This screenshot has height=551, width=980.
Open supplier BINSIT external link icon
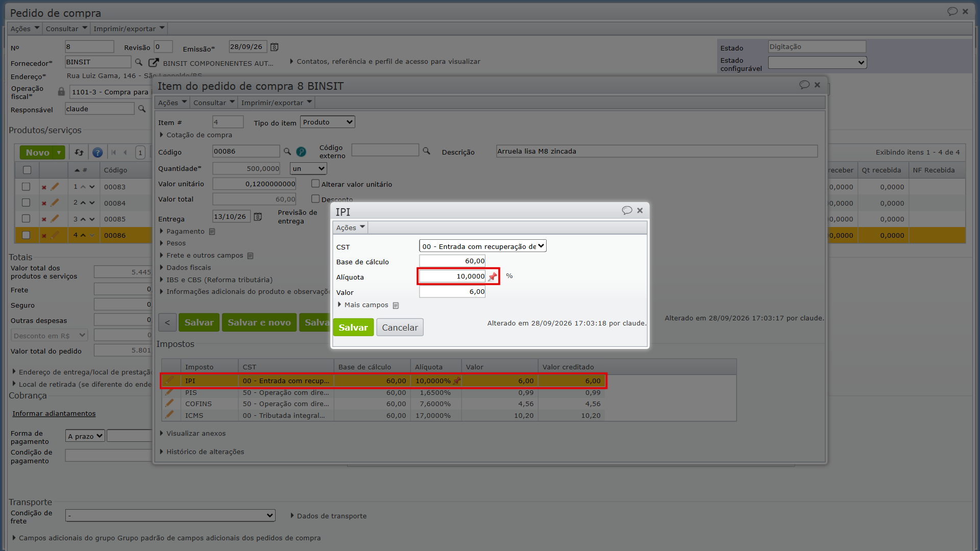pyautogui.click(x=153, y=62)
